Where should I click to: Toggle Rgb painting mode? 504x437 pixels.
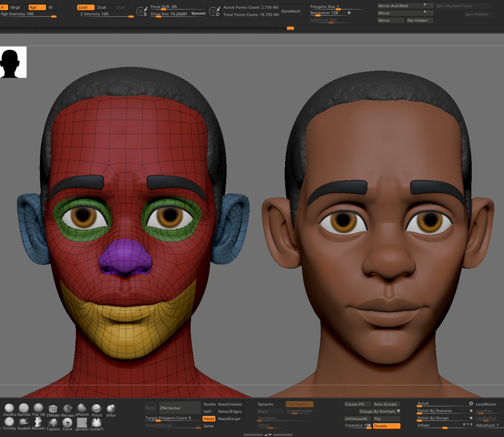(37, 7)
